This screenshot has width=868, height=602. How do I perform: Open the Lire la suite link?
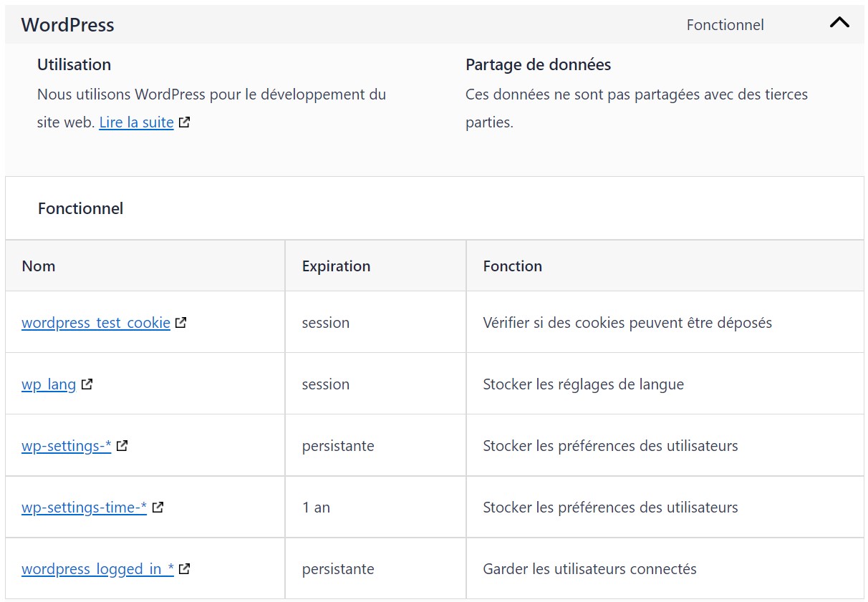coord(136,122)
